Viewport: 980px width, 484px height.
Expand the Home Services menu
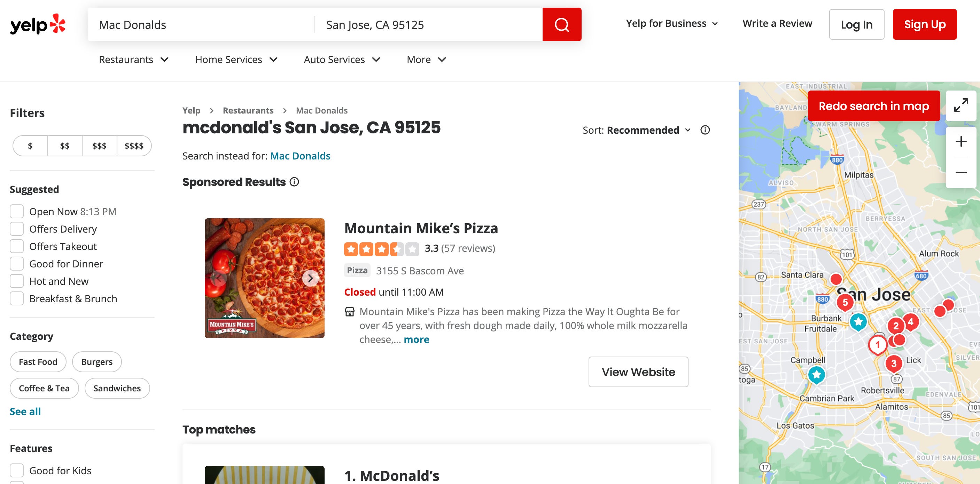[236, 60]
